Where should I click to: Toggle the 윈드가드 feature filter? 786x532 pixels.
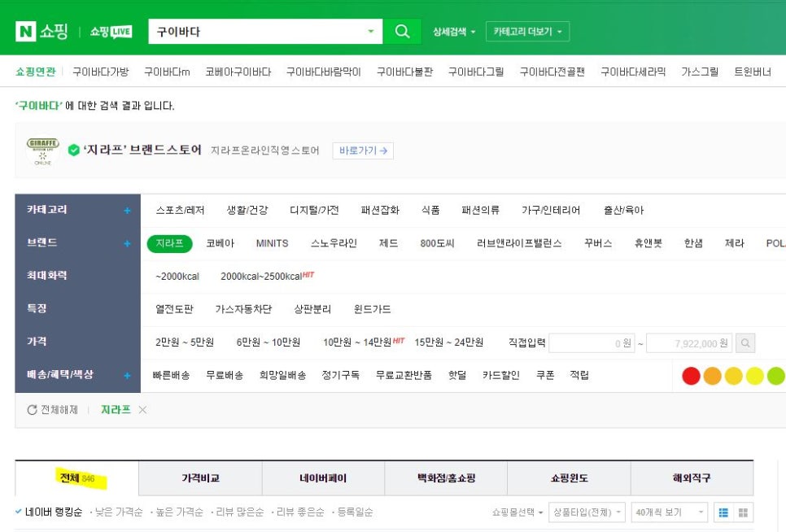point(372,309)
